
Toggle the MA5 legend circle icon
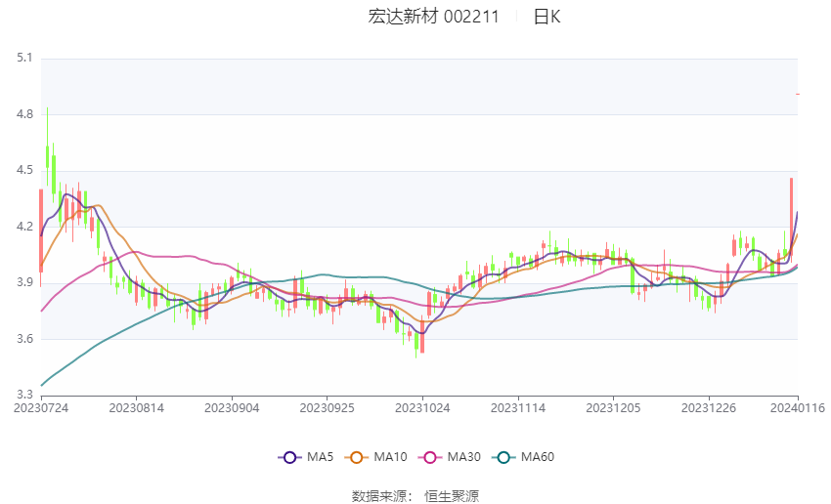pos(289,457)
